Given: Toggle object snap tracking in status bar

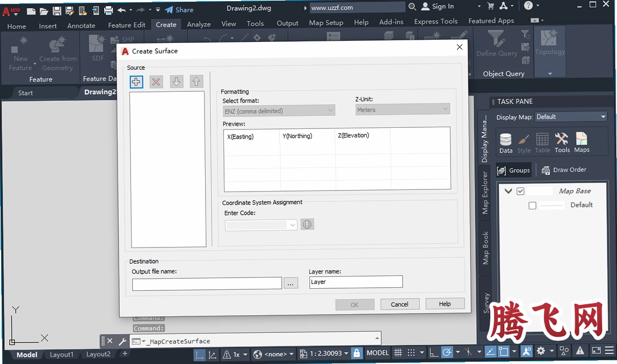Looking at the screenshot, I should [490, 352].
